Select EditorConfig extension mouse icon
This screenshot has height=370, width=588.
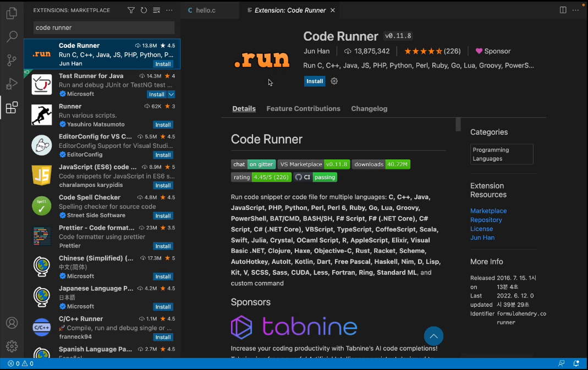(x=42, y=145)
